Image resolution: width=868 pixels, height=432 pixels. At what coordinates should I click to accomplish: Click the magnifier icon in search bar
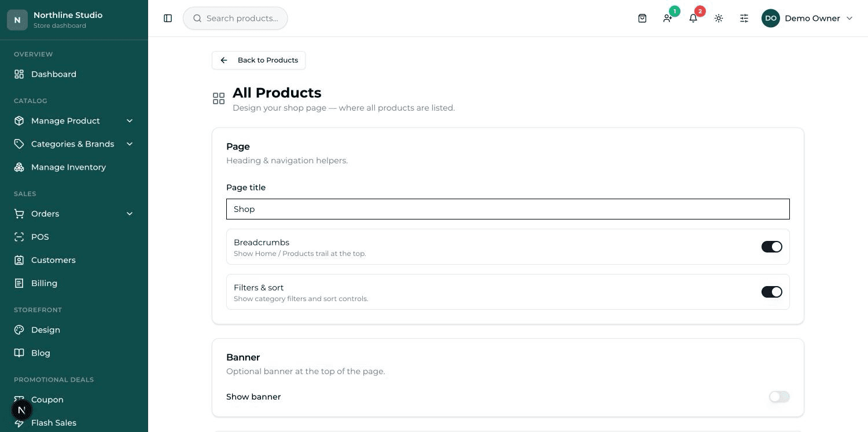pos(197,19)
